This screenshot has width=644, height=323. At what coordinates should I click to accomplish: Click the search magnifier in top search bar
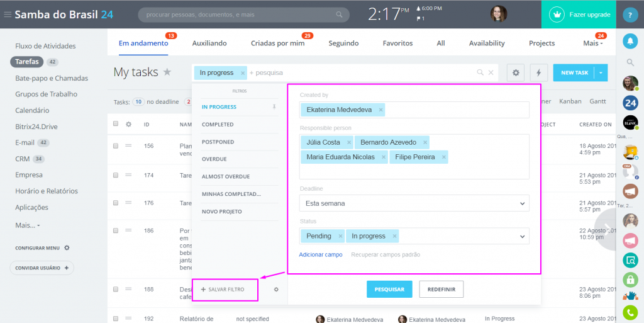(339, 14)
